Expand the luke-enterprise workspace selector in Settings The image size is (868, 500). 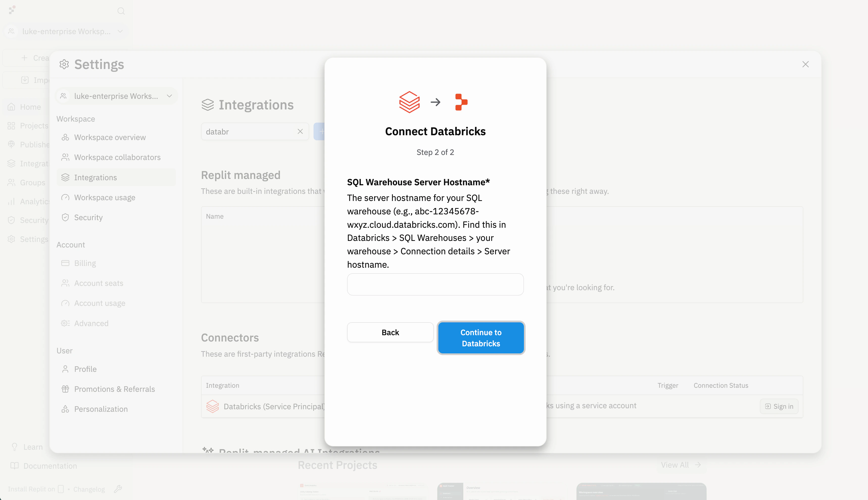[116, 96]
